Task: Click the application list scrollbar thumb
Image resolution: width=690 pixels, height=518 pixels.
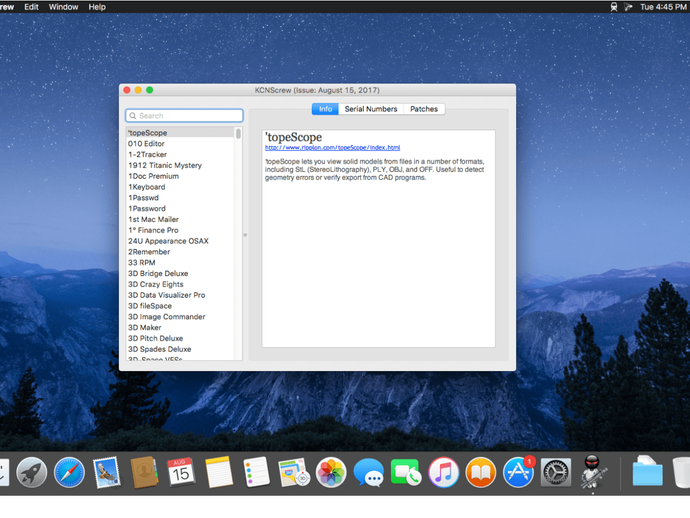Action: point(238,133)
